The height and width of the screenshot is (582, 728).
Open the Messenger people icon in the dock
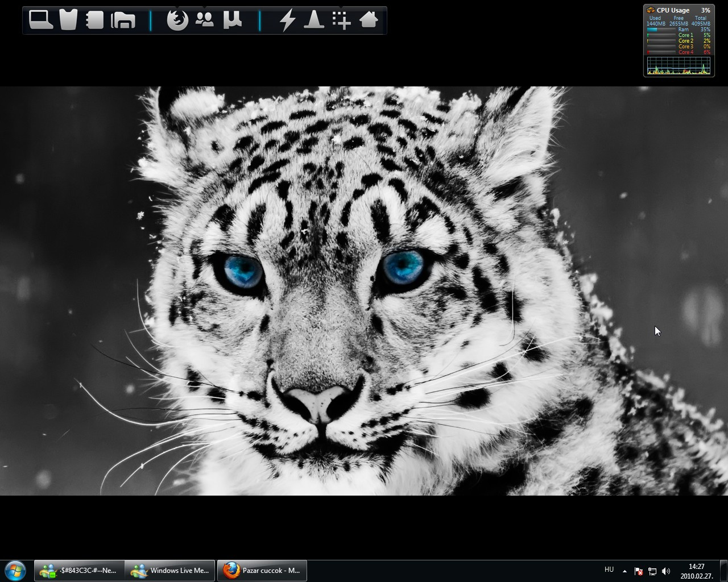(x=205, y=20)
